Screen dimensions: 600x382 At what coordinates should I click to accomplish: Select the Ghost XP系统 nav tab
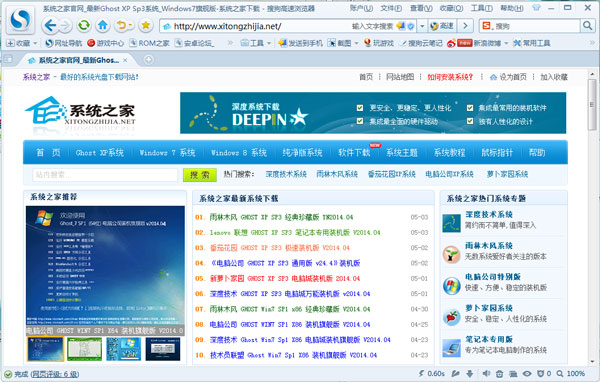coord(99,153)
